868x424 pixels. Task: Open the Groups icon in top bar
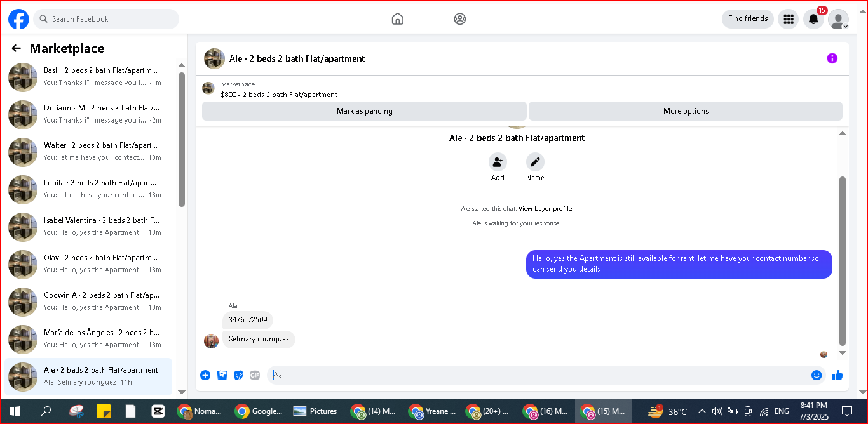click(460, 19)
